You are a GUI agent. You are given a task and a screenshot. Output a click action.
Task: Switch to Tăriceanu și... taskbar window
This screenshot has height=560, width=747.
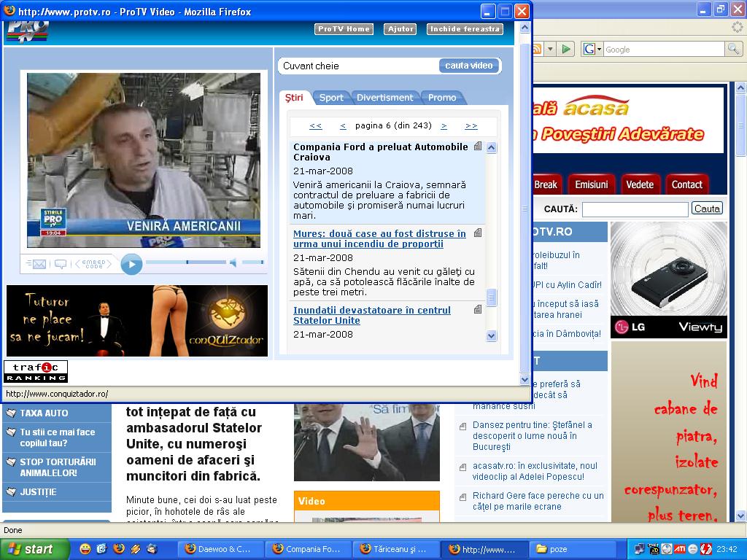click(396, 549)
